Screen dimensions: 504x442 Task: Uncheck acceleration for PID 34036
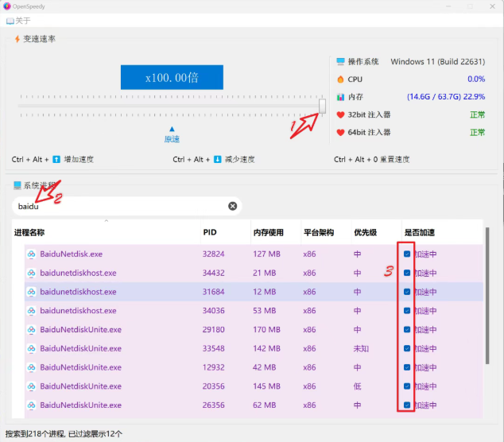click(x=407, y=311)
